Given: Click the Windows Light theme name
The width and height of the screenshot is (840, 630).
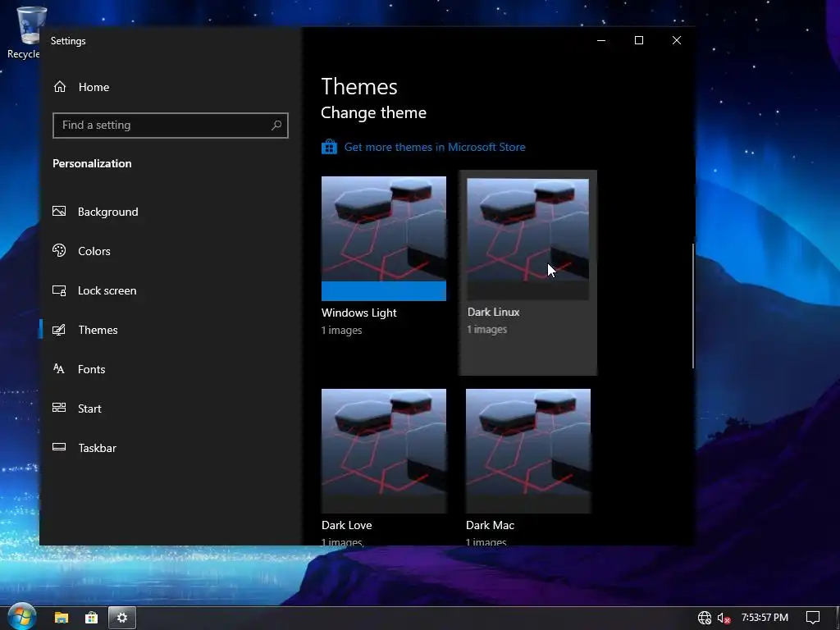Looking at the screenshot, I should [359, 313].
